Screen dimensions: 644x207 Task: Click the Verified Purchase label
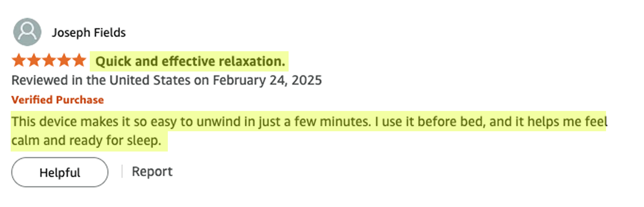[x=57, y=100]
